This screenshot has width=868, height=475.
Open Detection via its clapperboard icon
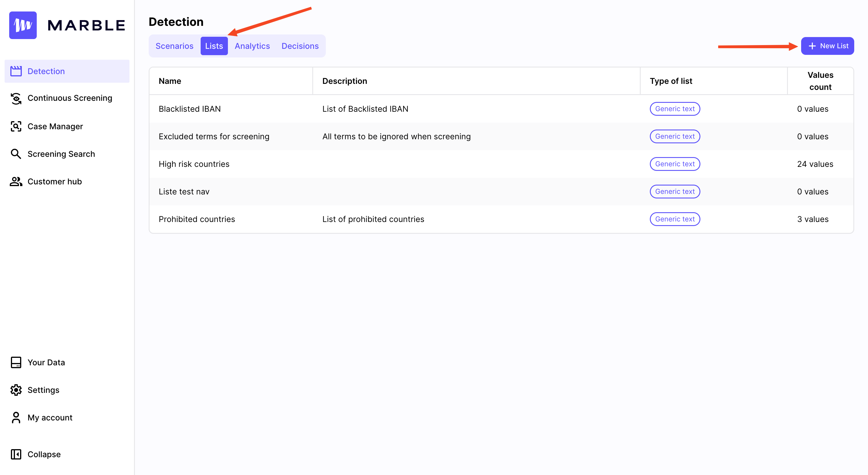pyautogui.click(x=16, y=71)
